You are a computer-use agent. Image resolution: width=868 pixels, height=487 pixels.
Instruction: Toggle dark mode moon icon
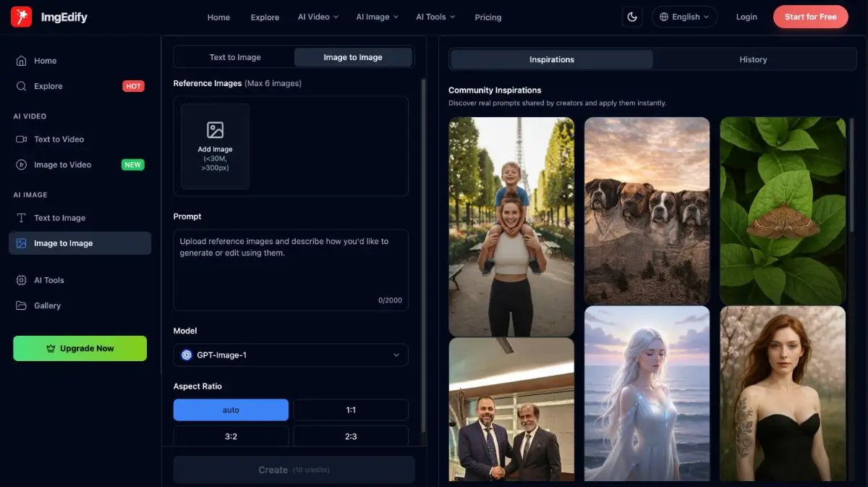click(632, 17)
